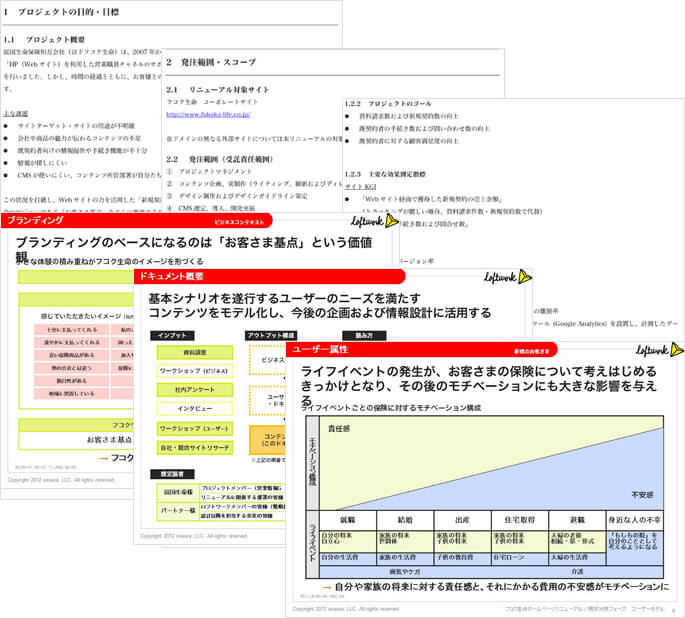Click the 住宅取得 life-event column header
Screen dimensions: 685x618
click(519, 520)
